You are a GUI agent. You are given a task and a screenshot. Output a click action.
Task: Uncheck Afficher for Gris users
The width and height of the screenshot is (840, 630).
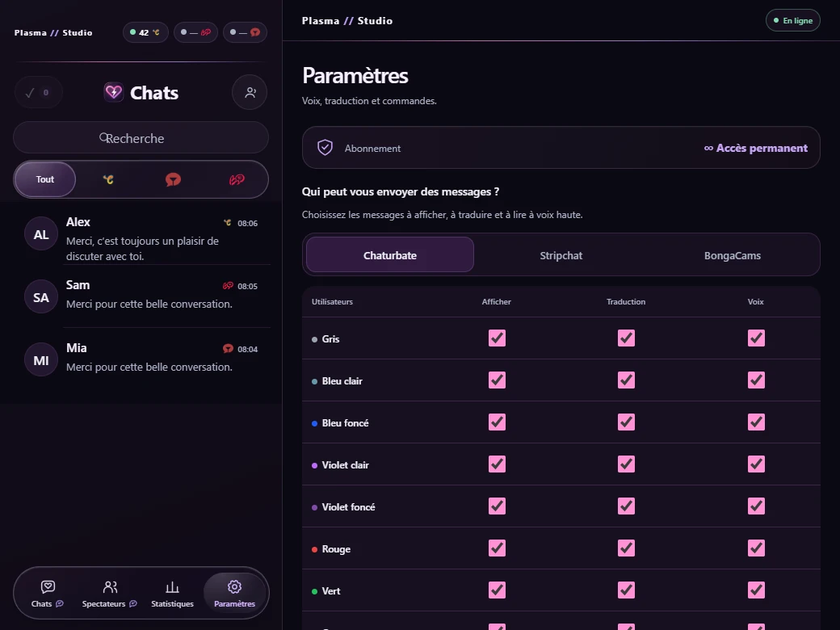[x=498, y=338]
